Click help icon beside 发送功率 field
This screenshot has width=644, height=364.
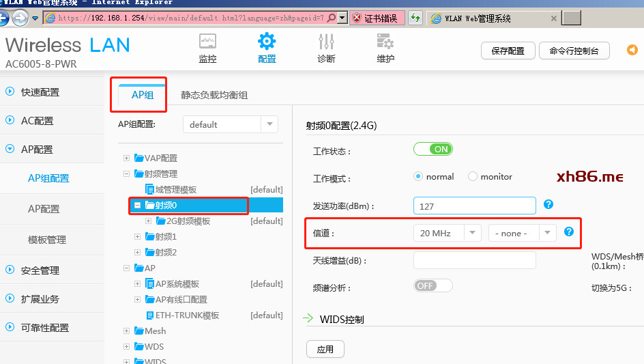point(548,204)
